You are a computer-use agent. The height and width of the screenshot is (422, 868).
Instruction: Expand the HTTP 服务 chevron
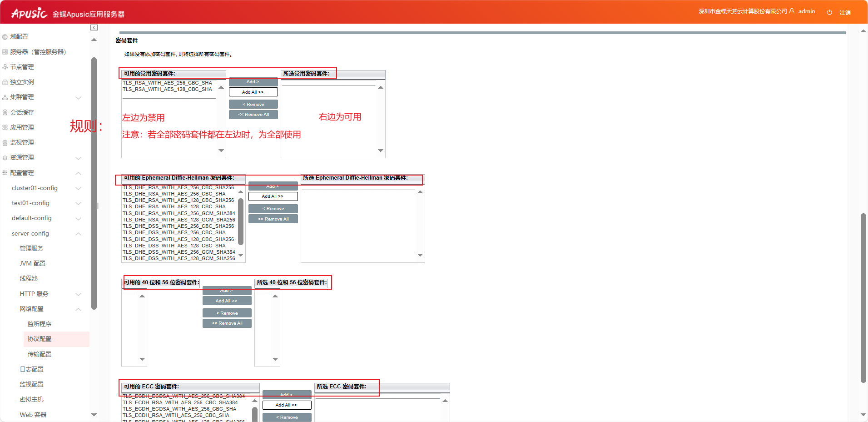[x=78, y=294]
